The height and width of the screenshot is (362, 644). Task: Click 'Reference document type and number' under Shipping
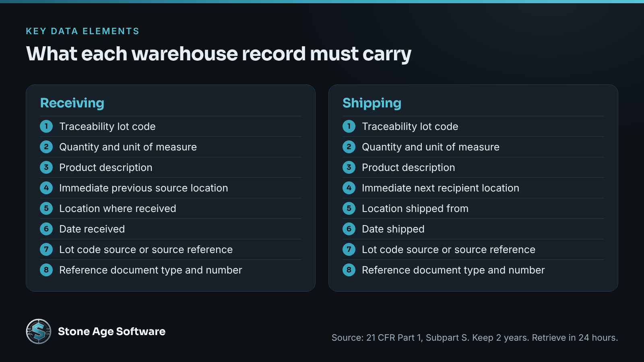[x=453, y=270]
